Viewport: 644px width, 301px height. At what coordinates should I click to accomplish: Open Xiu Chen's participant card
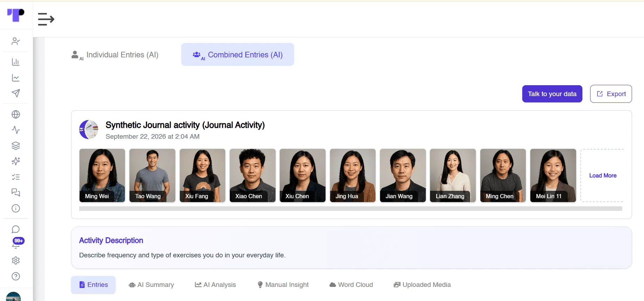[x=303, y=175]
